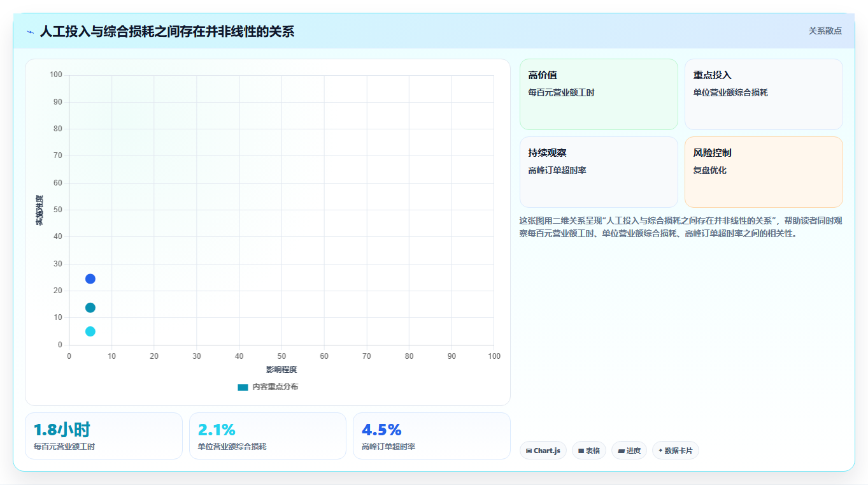The height and width of the screenshot is (485, 868).
Task: Click the chart title 人工投入与综合损耗之间存在并非线性的关系
Action: click(x=167, y=31)
